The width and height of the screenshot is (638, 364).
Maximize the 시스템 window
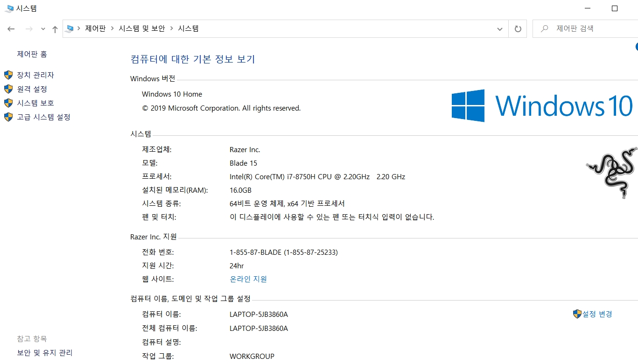pyautogui.click(x=615, y=8)
